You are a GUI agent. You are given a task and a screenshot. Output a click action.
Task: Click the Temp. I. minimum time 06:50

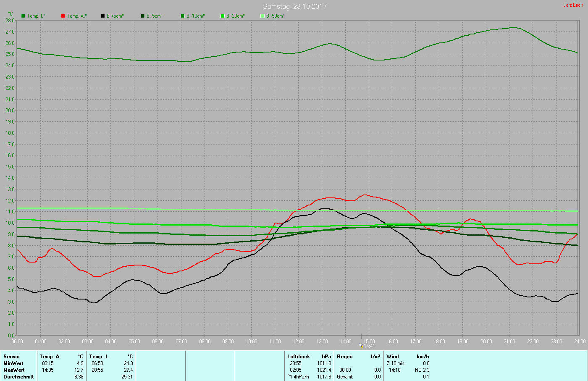click(97, 363)
